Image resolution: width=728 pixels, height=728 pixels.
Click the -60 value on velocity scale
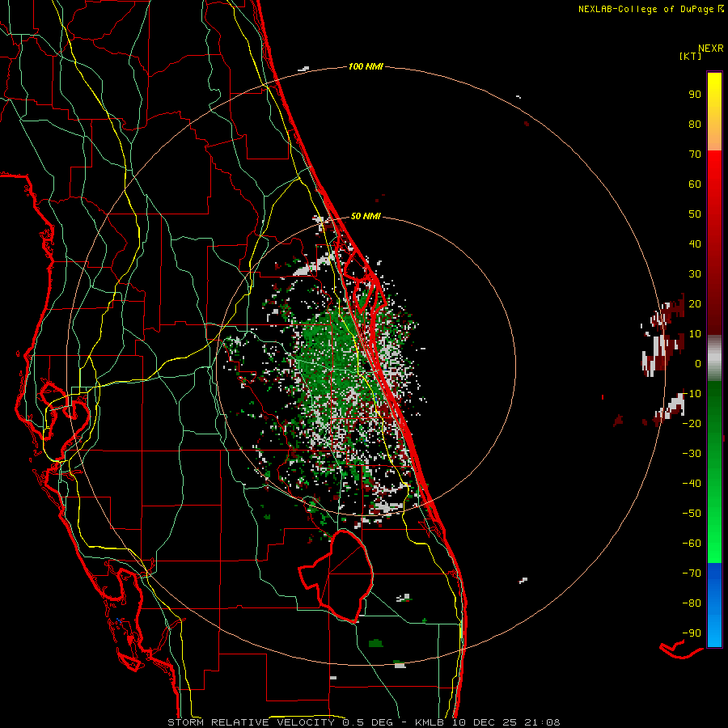point(692,544)
